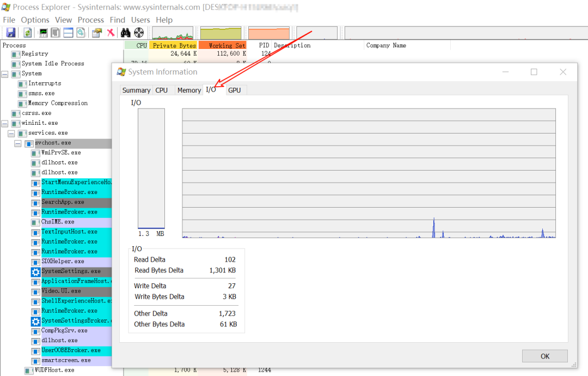588x376 pixels.
Task: Switch to the CPU tab in System Information
Action: coord(162,90)
